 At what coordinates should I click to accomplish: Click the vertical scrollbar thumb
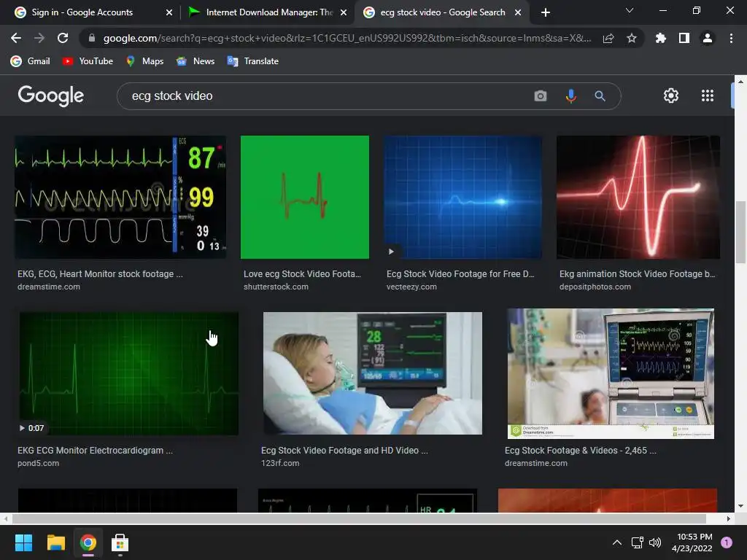pyautogui.click(x=740, y=233)
